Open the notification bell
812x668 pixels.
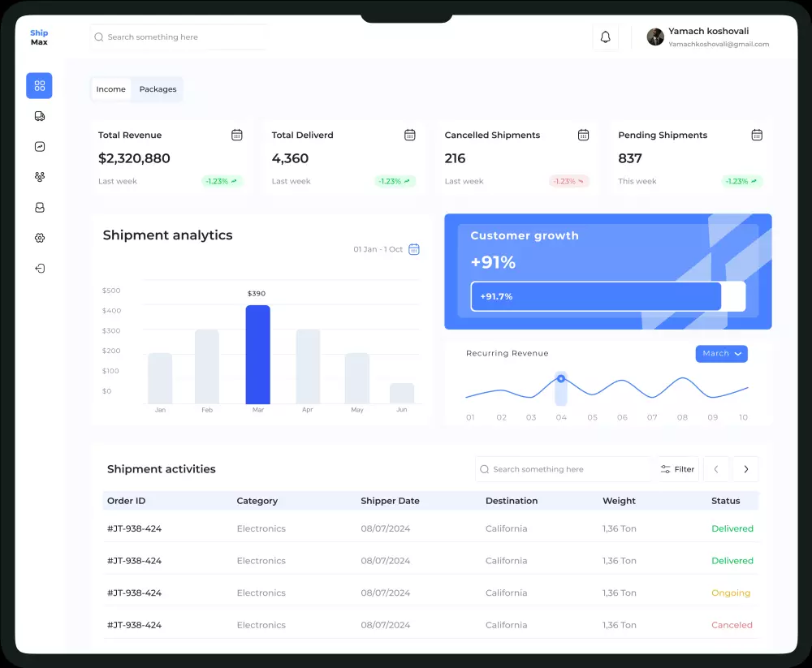pyautogui.click(x=606, y=37)
